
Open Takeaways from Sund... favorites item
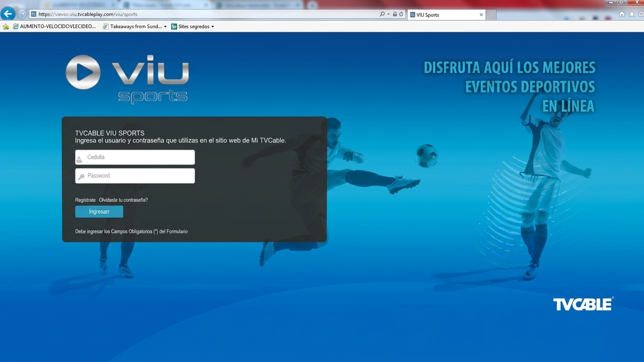click(132, 26)
